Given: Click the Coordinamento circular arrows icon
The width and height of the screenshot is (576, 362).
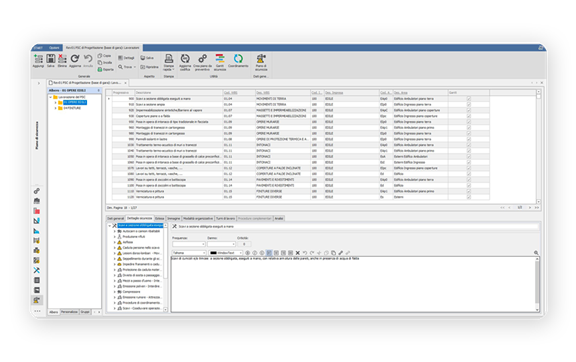Looking at the screenshot, I should (238, 59).
